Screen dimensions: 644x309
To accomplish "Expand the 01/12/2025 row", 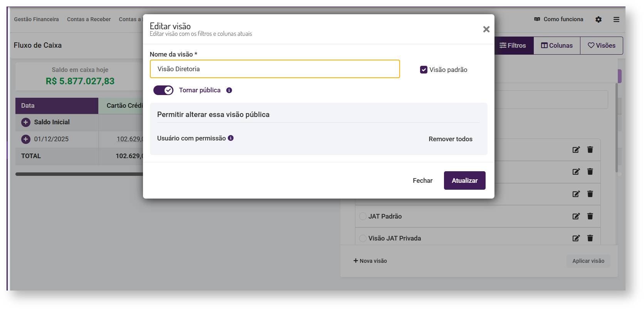I will tap(26, 139).
